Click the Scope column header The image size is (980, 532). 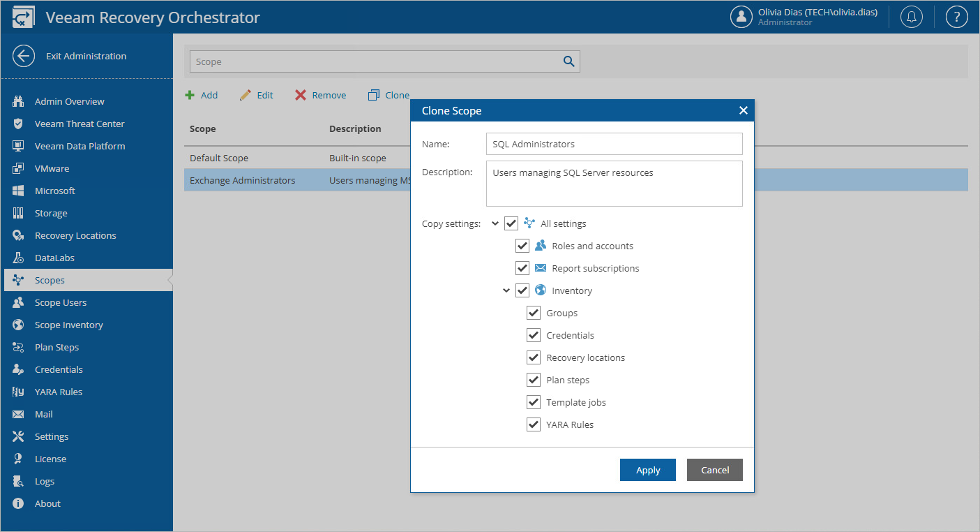pyautogui.click(x=203, y=128)
